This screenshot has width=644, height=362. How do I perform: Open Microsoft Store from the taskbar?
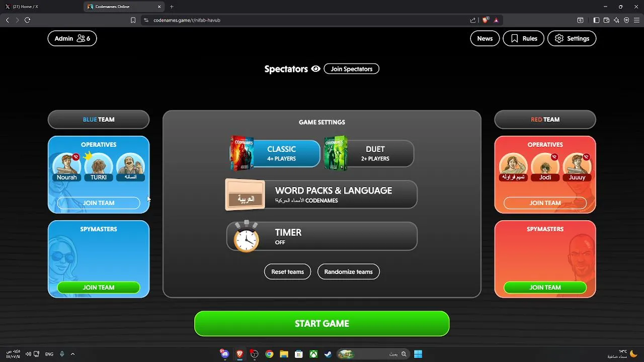click(299, 354)
